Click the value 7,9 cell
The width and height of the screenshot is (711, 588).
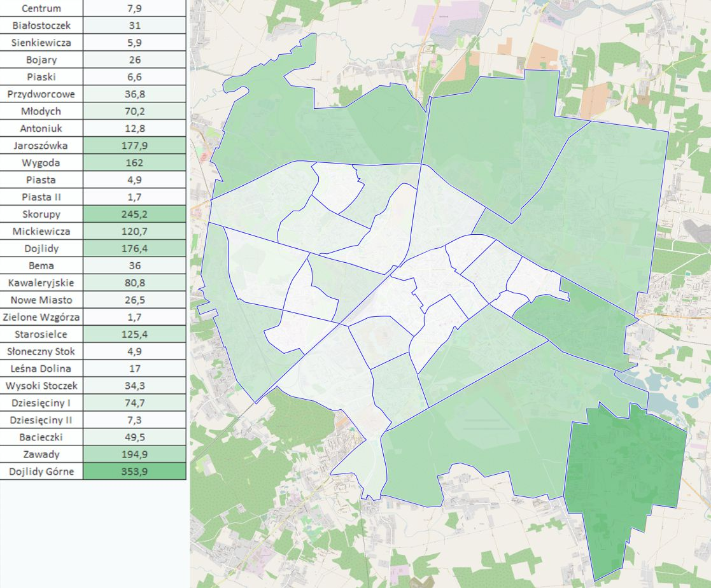(x=135, y=8)
